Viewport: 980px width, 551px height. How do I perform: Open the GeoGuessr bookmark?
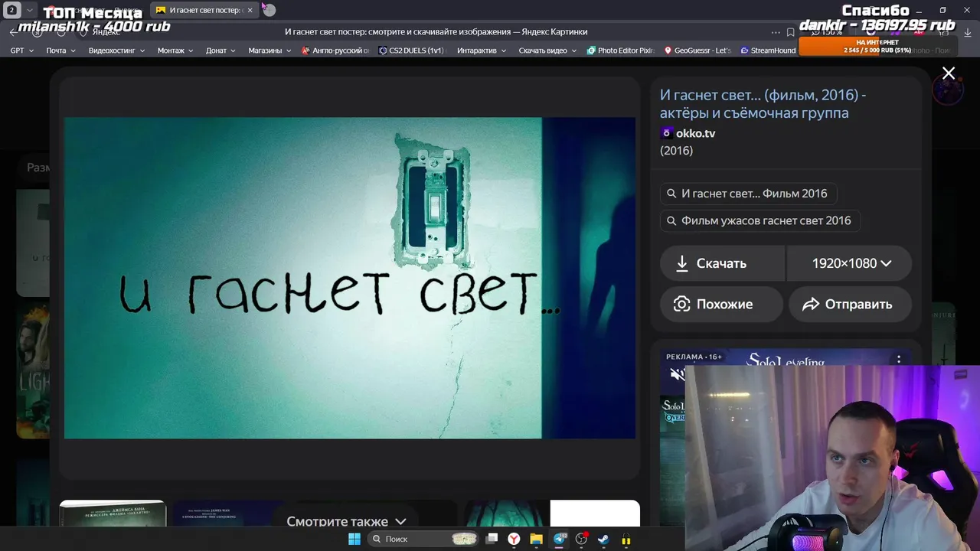[698, 51]
